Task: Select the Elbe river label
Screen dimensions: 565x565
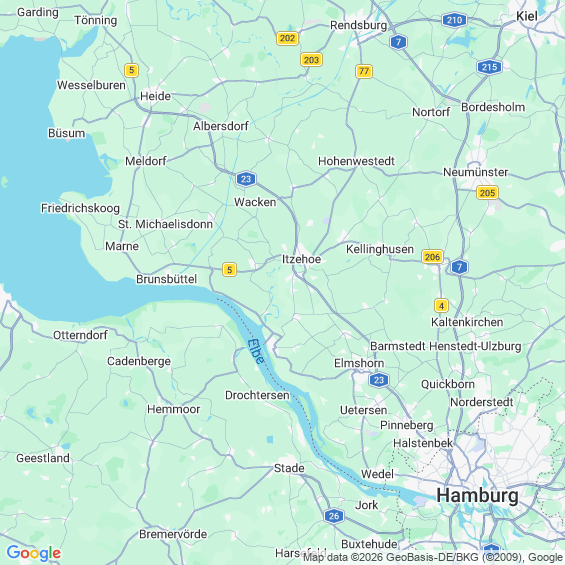Action: 256,351
